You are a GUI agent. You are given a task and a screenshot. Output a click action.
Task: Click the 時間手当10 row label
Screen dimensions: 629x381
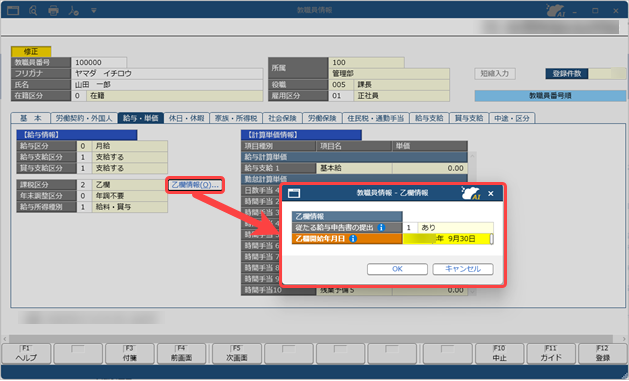[x=279, y=290]
